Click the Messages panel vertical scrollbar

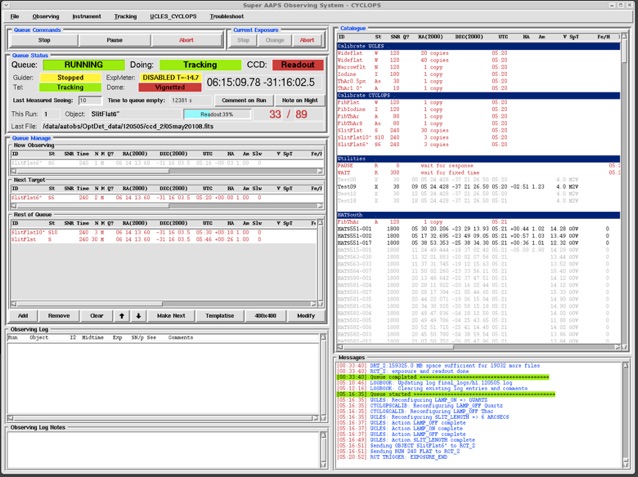[x=626, y=414]
